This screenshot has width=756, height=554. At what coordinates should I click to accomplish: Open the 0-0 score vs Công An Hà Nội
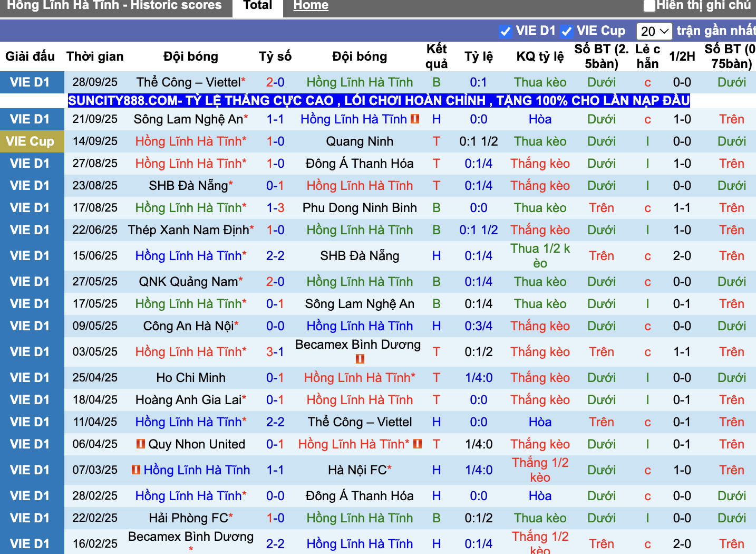(x=275, y=326)
